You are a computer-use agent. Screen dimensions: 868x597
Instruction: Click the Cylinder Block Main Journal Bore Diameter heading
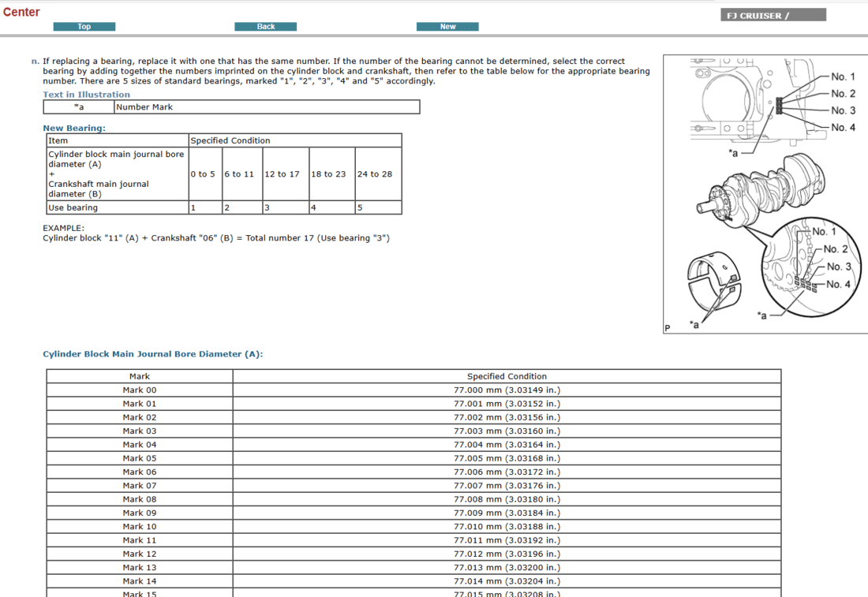152,354
